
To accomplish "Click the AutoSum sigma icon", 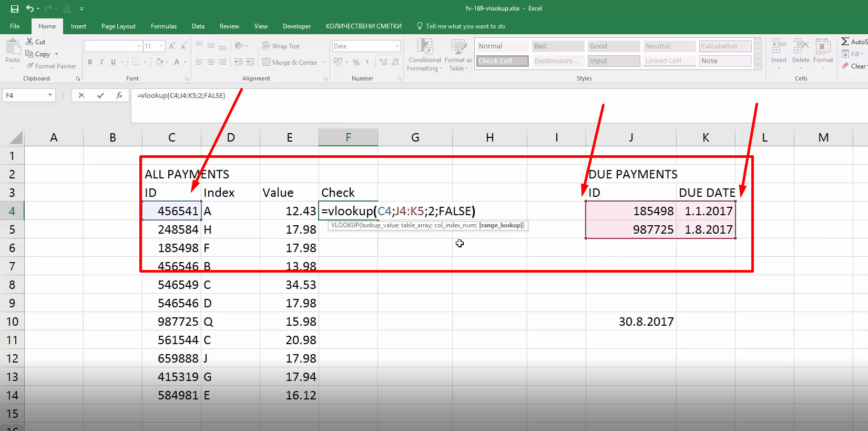I will (845, 42).
